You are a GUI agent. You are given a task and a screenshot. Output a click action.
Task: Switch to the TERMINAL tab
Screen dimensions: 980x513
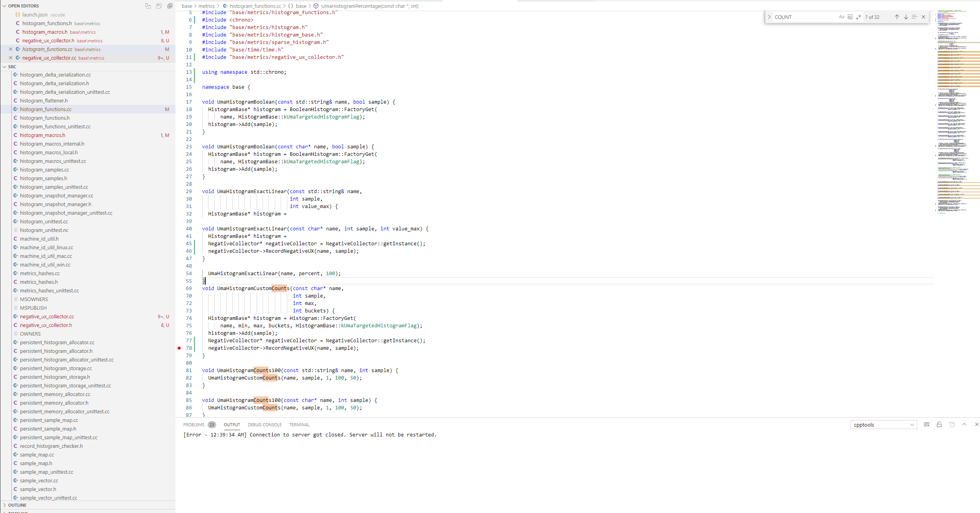[299, 425]
